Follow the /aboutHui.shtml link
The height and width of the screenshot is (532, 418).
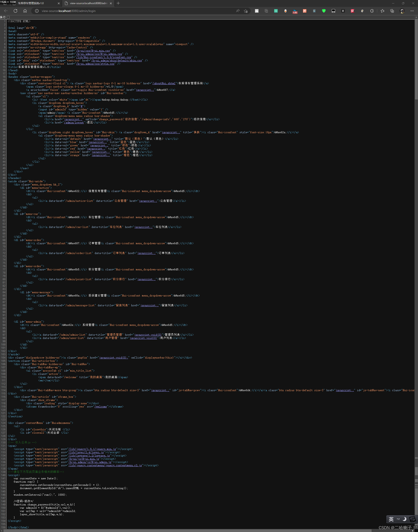(164, 83)
